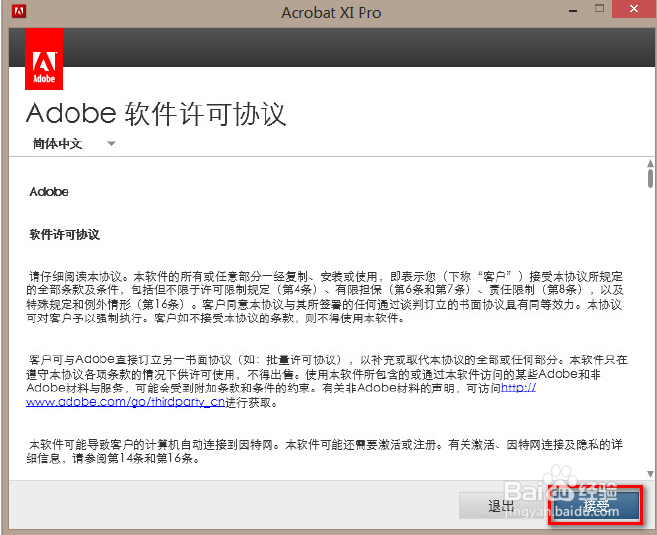This screenshot has width=657, height=535.
Task: Click the paragraph starting 客户可与Adobe直接订立
Action: click(x=327, y=381)
